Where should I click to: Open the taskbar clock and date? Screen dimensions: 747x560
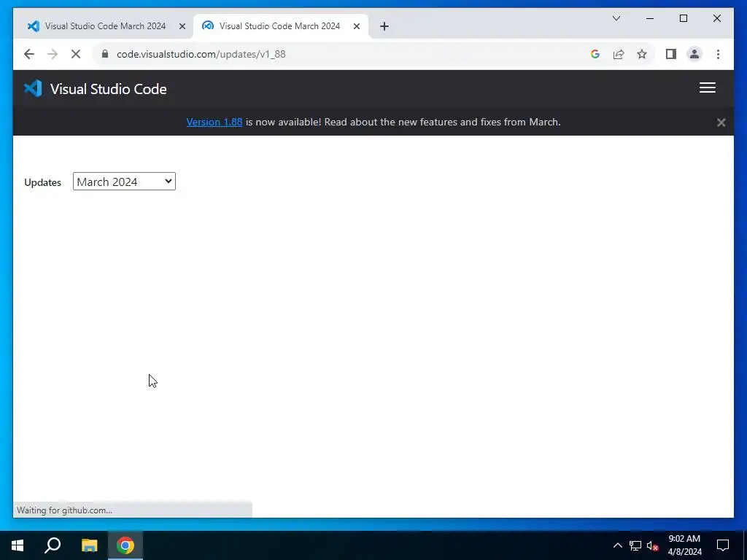click(684, 545)
